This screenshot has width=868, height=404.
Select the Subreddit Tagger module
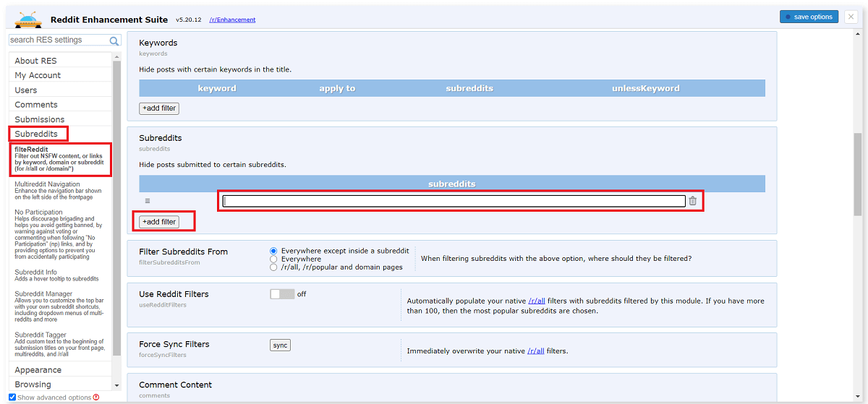(59, 345)
